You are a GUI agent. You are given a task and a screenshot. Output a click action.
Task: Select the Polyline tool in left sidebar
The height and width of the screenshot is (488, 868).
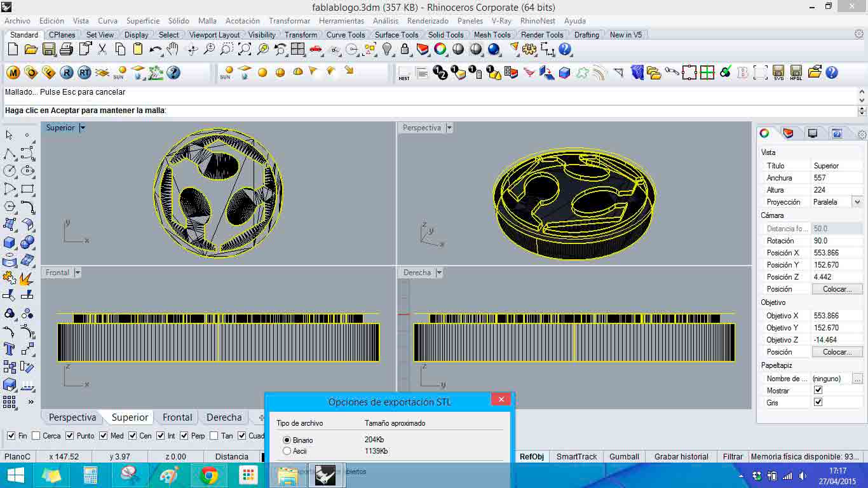(10, 154)
